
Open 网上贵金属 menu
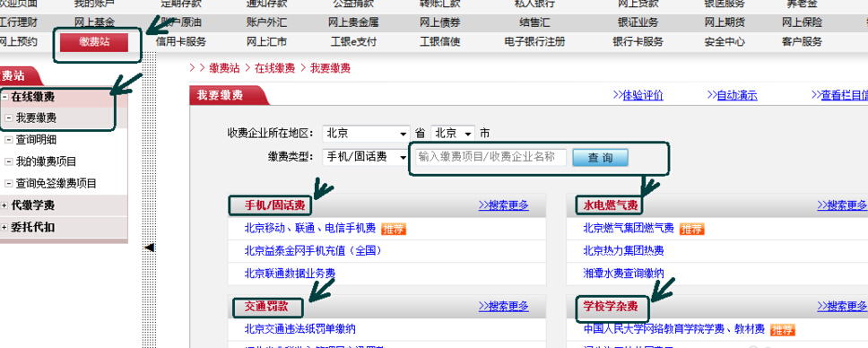(x=353, y=22)
